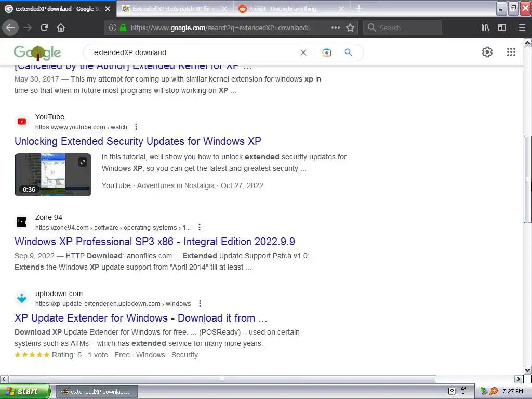Click the scroll down arrow
Screen dimensions: 532x399
tap(528, 370)
